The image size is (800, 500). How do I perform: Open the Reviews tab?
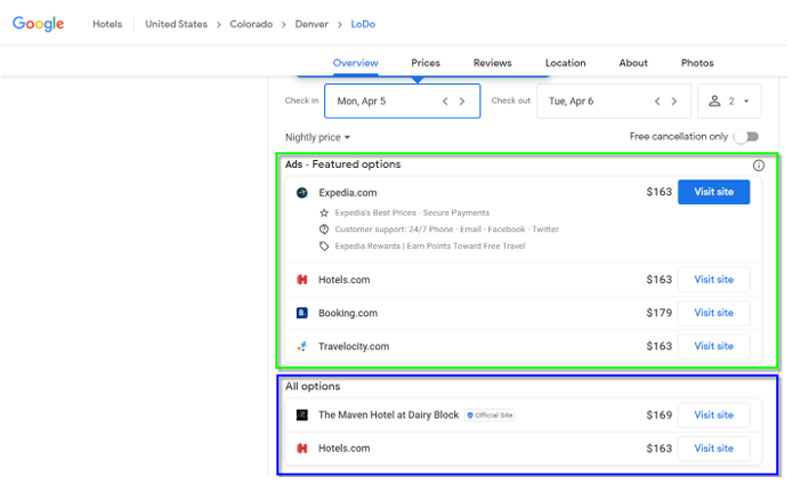[x=492, y=63]
